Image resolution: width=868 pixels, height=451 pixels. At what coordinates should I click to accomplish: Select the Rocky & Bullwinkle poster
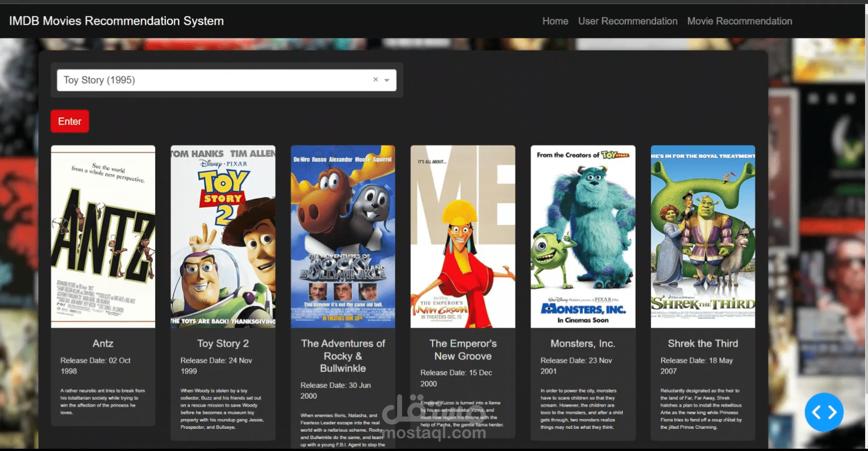coord(343,237)
